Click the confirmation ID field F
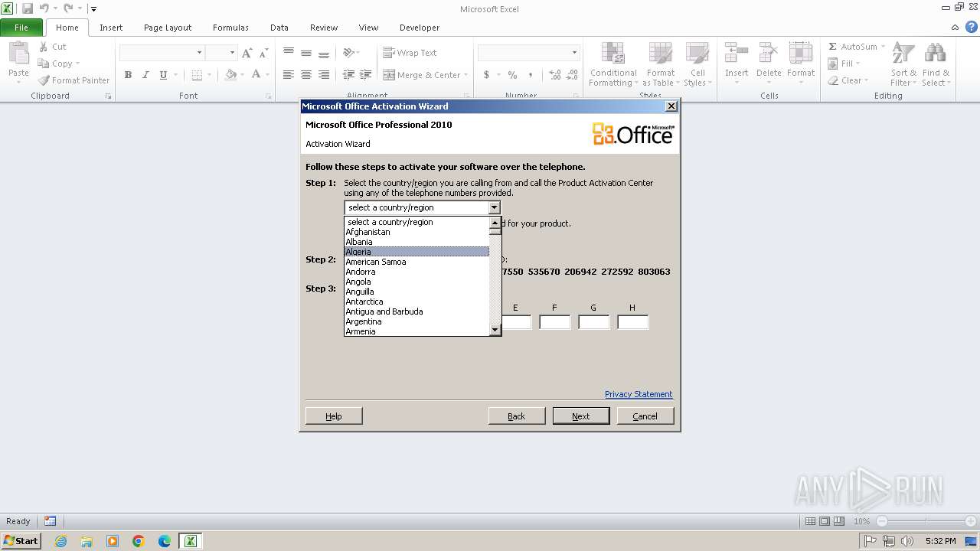This screenshot has height=551, width=980. pyautogui.click(x=554, y=322)
